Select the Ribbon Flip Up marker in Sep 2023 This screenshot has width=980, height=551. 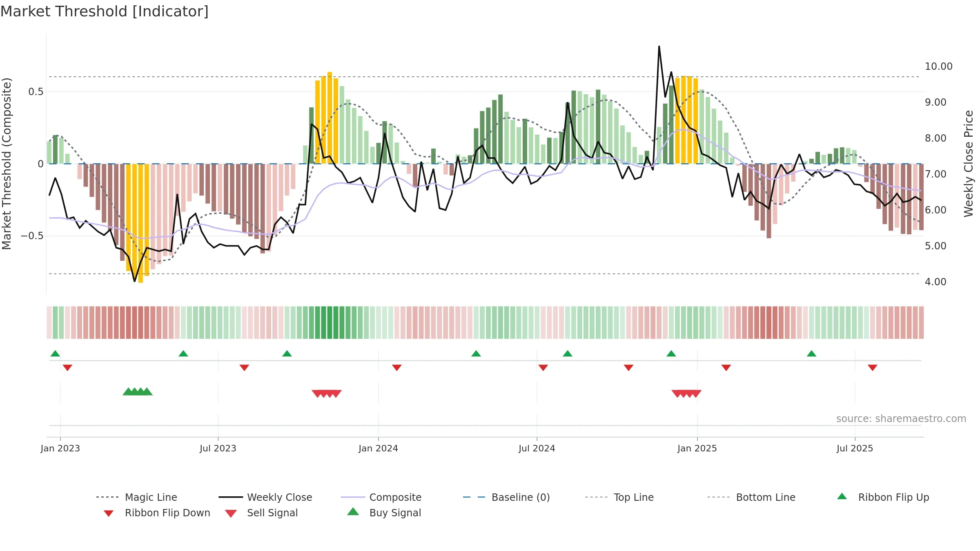coord(287,353)
